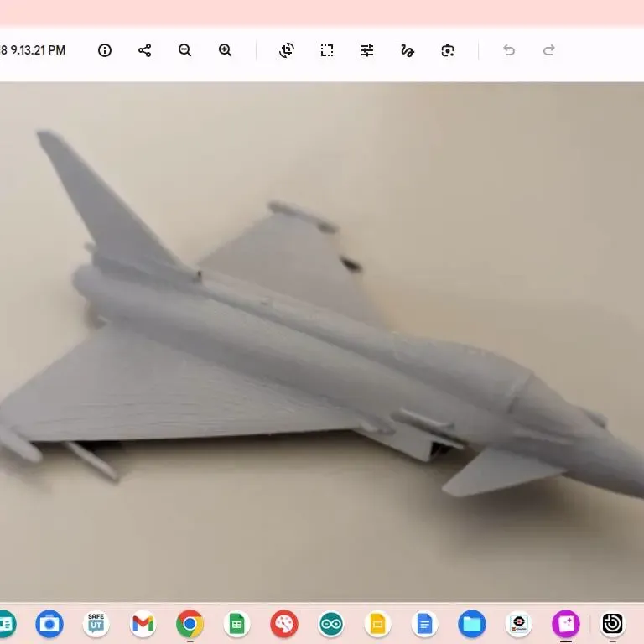
Task: Click the filename text ending 9.13.21 PM
Action: coord(33,50)
